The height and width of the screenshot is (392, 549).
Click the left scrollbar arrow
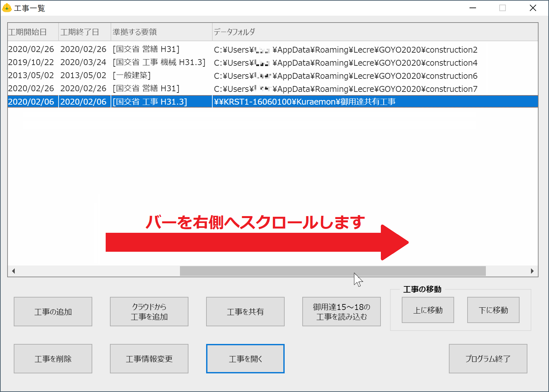(13, 271)
